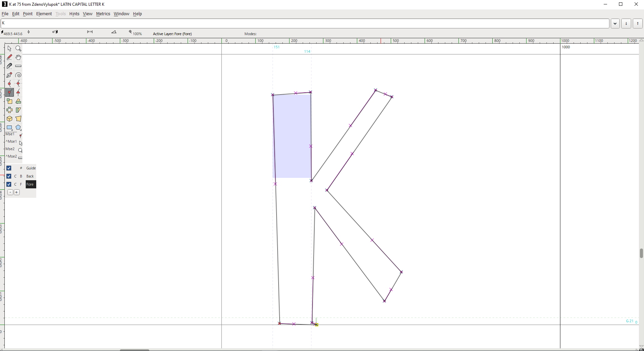Click the 151 hint width label
This screenshot has height=351, width=644.
click(x=277, y=47)
